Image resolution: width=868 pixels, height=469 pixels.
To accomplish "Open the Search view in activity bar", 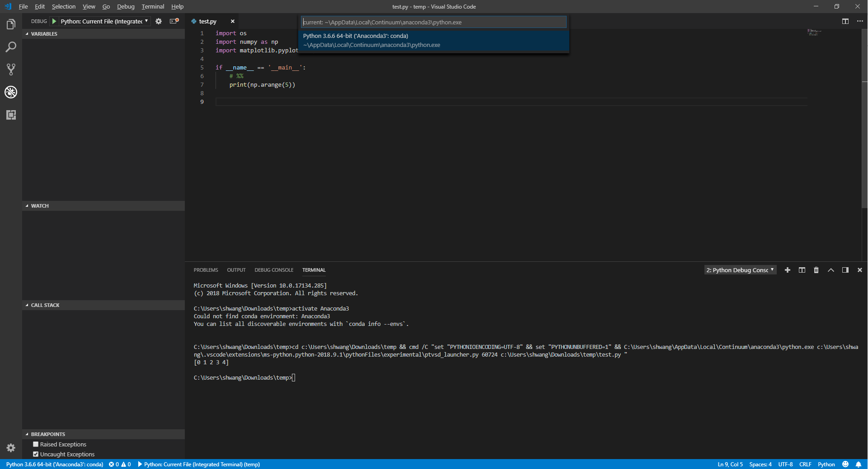I will [x=11, y=47].
